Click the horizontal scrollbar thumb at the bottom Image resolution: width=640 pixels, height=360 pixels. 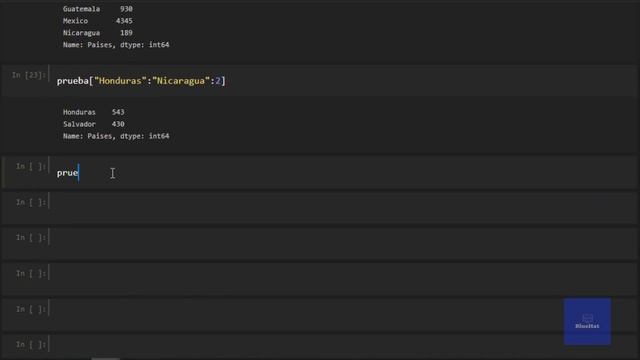tap(105, 358)
